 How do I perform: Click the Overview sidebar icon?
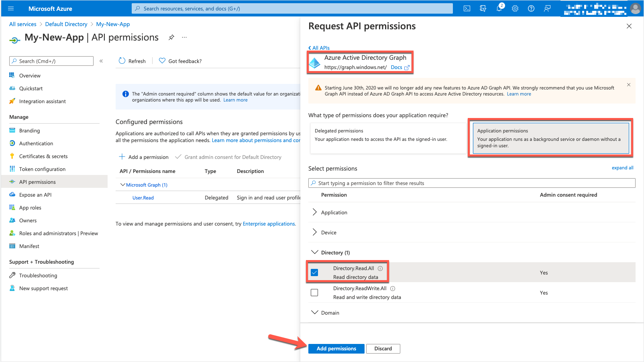tap(12, 75)
